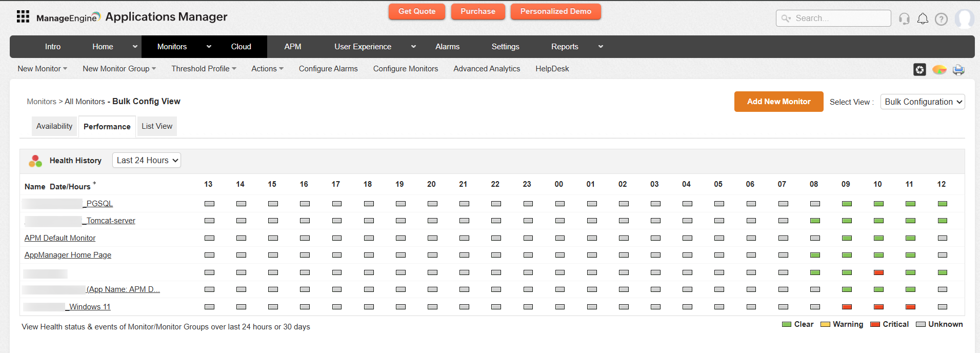Open the Advanced Analytics link
This screenshot has height=353, width=980.
487,69
